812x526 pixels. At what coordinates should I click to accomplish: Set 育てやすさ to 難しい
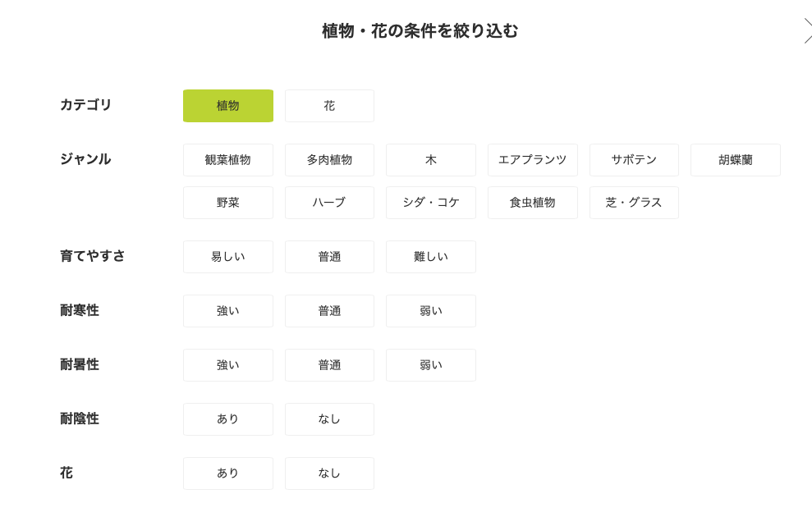431,257
